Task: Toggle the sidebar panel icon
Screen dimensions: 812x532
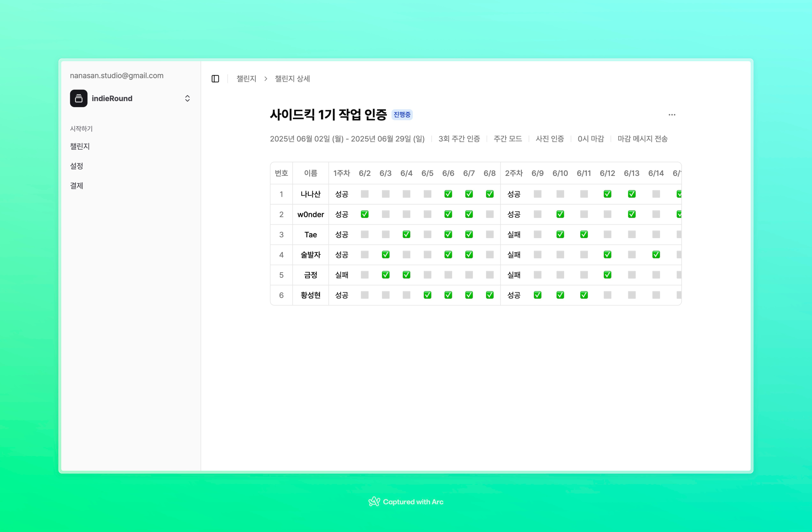Action: pos(215,79)
